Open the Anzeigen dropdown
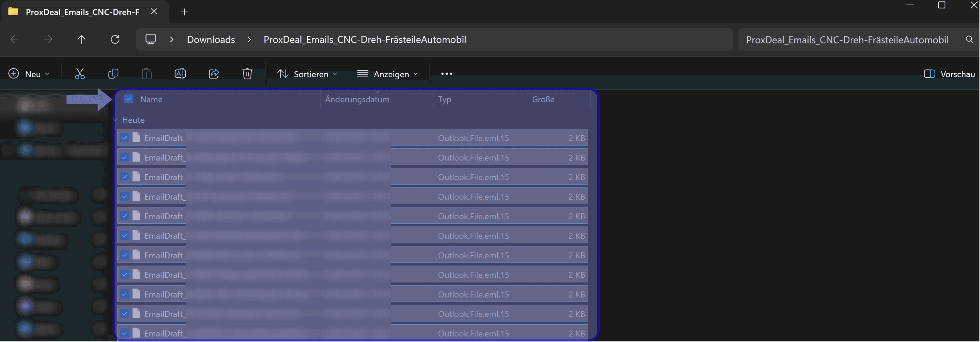 pyautogui.click(x=387, y=74)
